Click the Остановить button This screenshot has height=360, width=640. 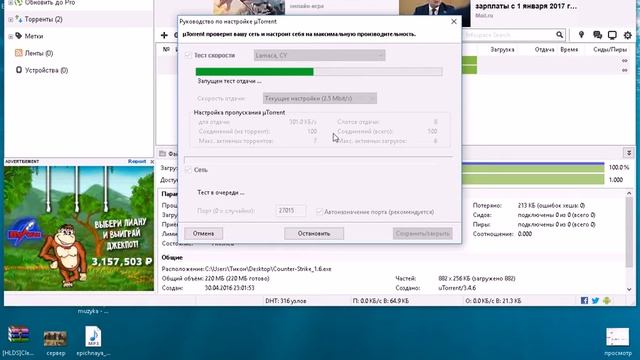[x=314, y=233]
